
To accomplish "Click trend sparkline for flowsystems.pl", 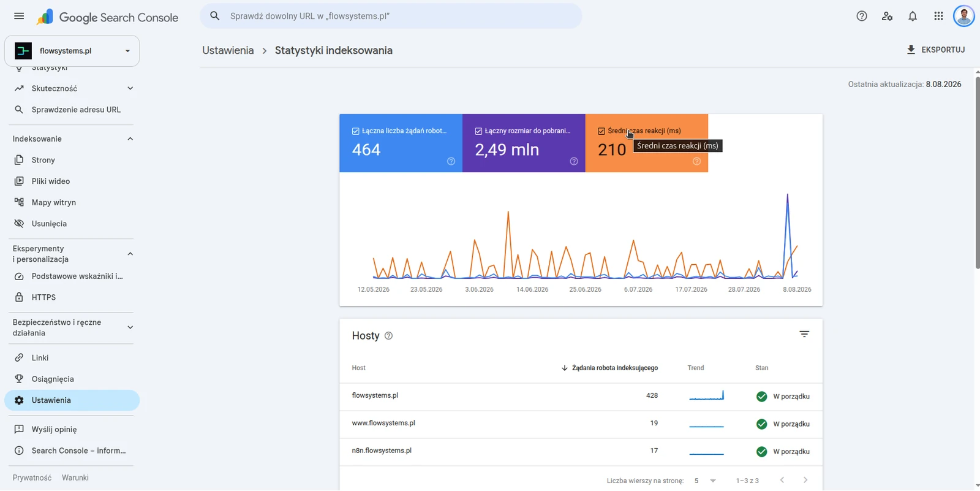I will click(706, 395).
